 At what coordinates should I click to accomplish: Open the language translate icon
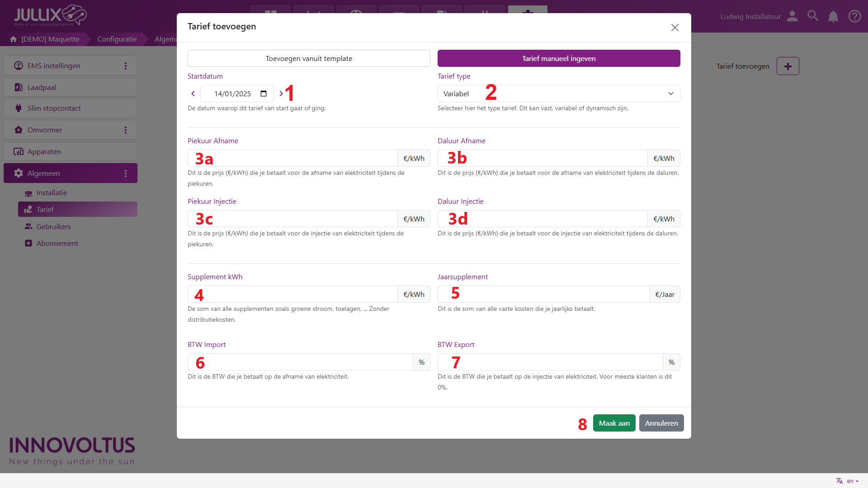pos(840,481)
